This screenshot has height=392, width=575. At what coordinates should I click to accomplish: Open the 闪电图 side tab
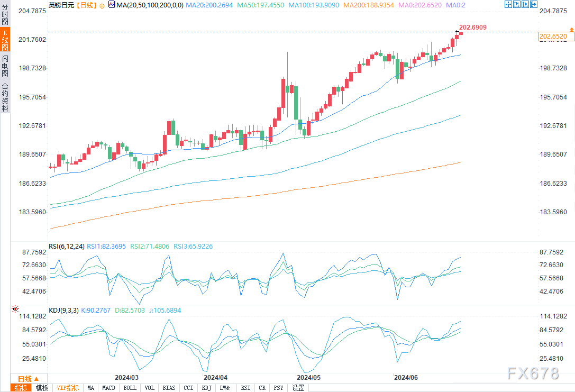5,66
